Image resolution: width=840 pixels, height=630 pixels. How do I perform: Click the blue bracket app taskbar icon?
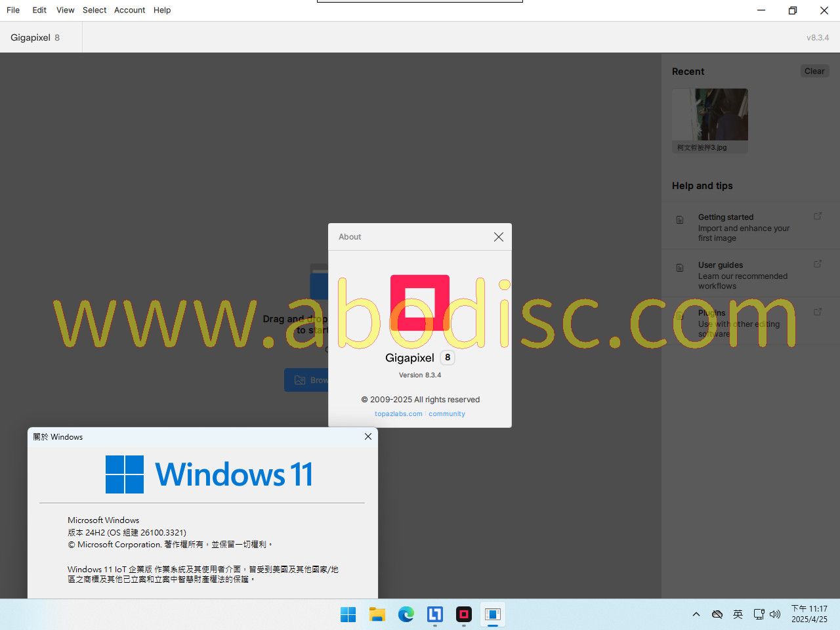tap(435, 614)
